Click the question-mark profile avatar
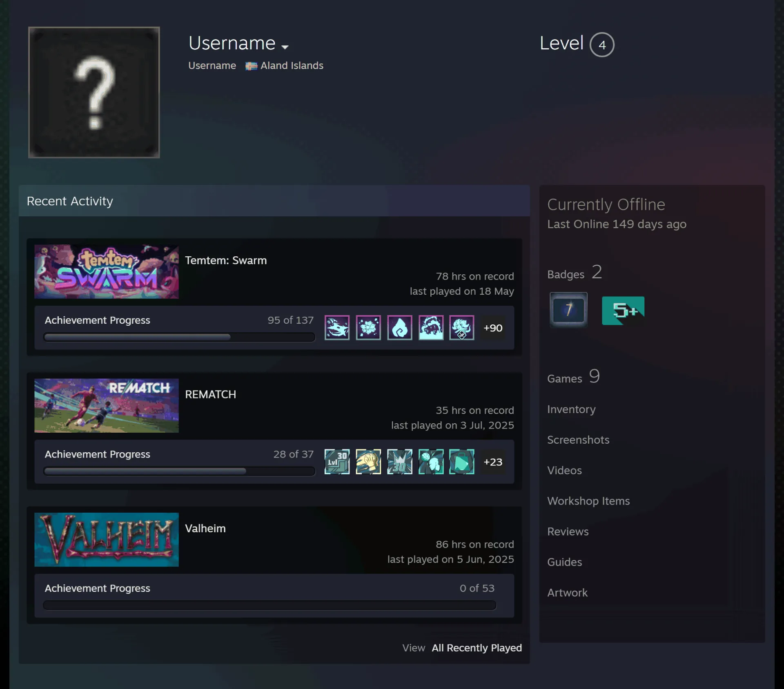This screenshot has width=784, height=689. [x=94, y=92]
